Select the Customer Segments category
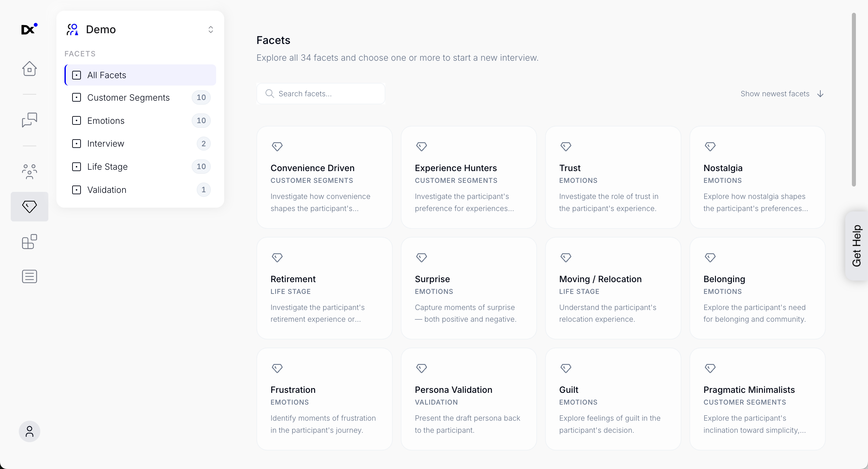The width and height of the screenshot is (868, 469). click(128, 98)
